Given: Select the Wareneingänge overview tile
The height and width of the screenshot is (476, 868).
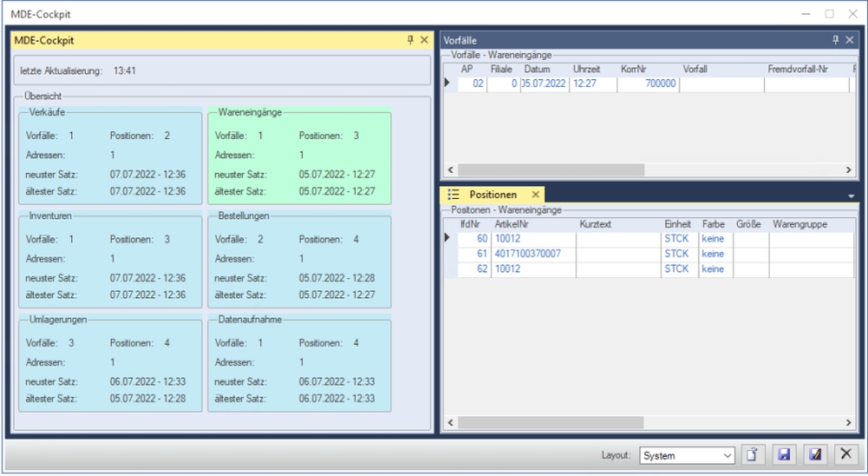Looking at the screenshot, I should pos(299,156).
